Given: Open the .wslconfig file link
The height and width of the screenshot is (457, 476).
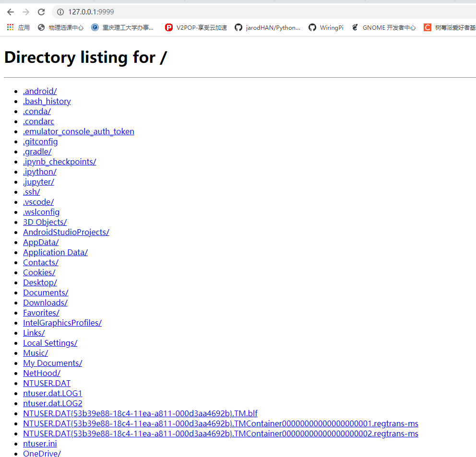Looking at the screenshot, I should tap(41, 212).
